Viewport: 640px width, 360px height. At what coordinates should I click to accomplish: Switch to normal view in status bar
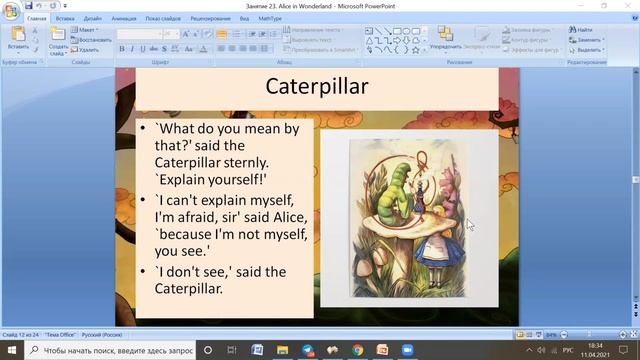pyautogui.click(x=520, y=335)
